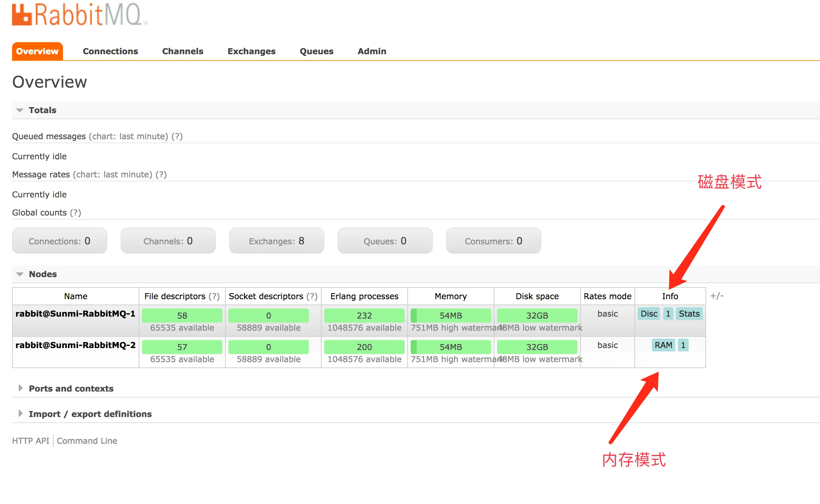Screen dimensions: 820x504
Task: Go to the Admin tab
Action: 371,51
